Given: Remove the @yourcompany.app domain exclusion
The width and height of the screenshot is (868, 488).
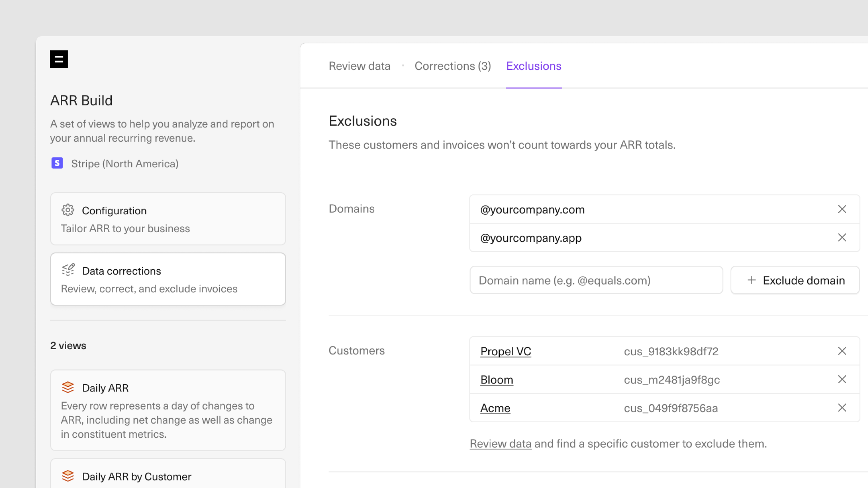Looking at the screenshot, I should click(x=842, y=237).
